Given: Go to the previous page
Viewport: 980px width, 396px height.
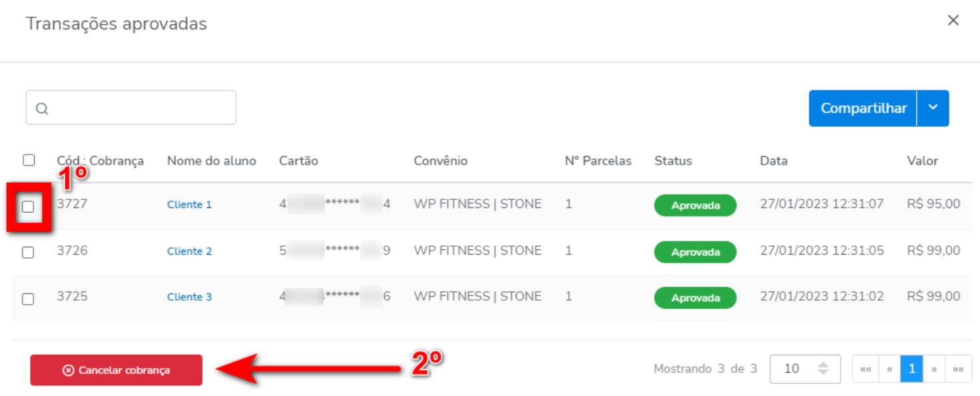Looking at the screenshot, I should 889,369.
